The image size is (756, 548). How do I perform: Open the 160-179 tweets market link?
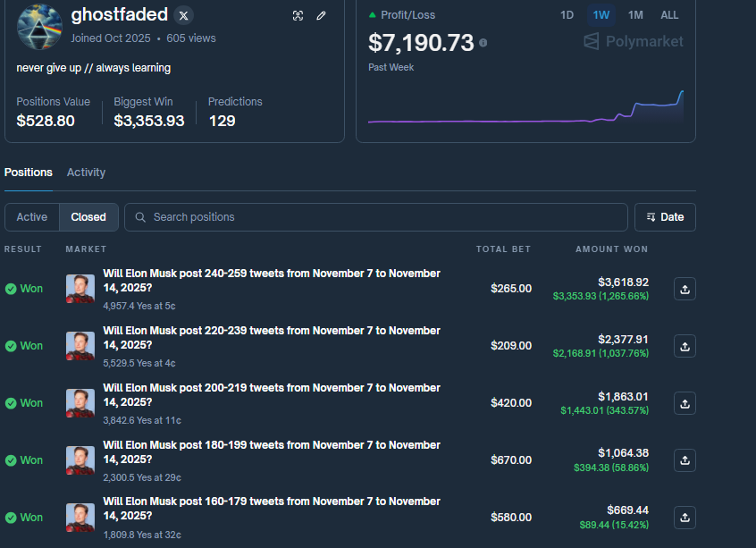272,509
